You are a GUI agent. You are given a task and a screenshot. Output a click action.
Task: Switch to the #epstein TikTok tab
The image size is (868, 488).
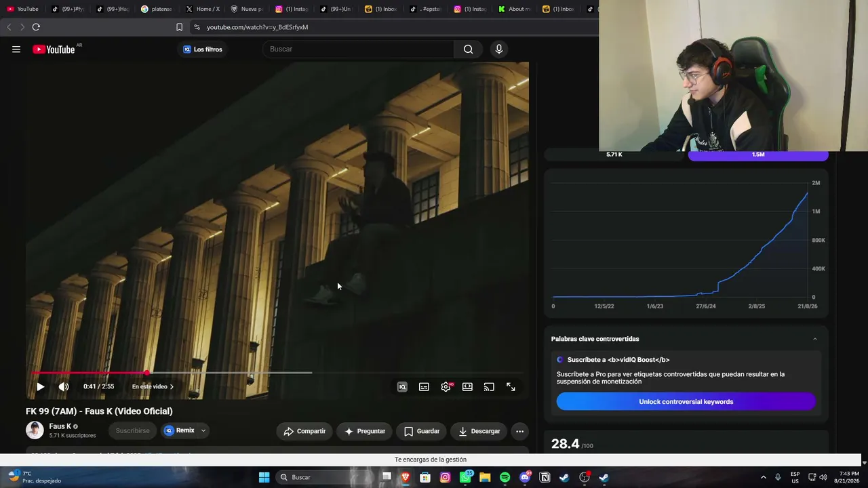[426, 9]
